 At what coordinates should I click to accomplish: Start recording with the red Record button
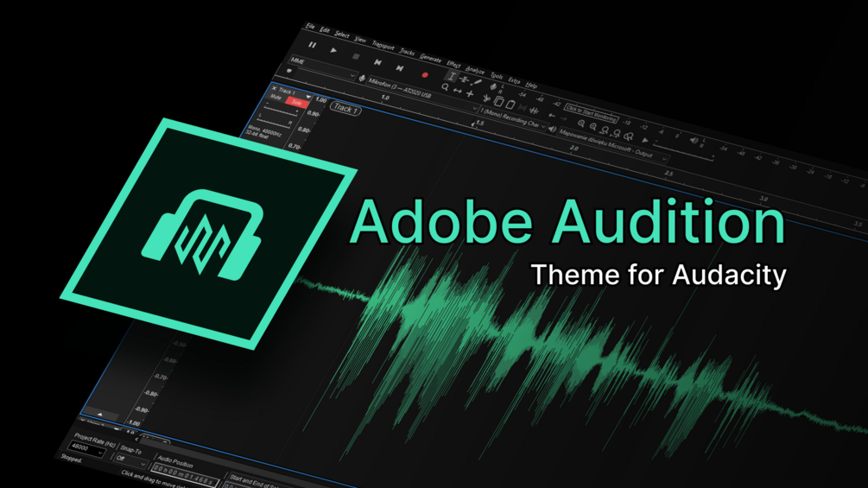(x=425, y=75)
